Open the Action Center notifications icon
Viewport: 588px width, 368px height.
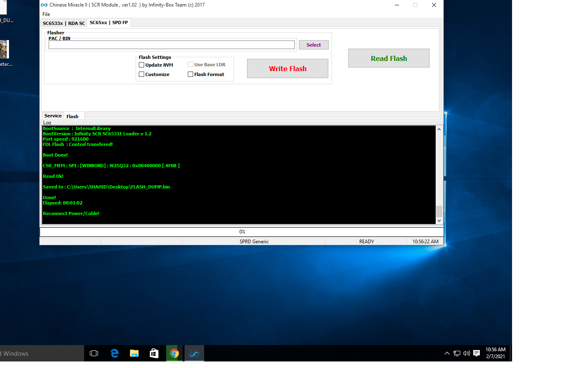tap(477, 353)
